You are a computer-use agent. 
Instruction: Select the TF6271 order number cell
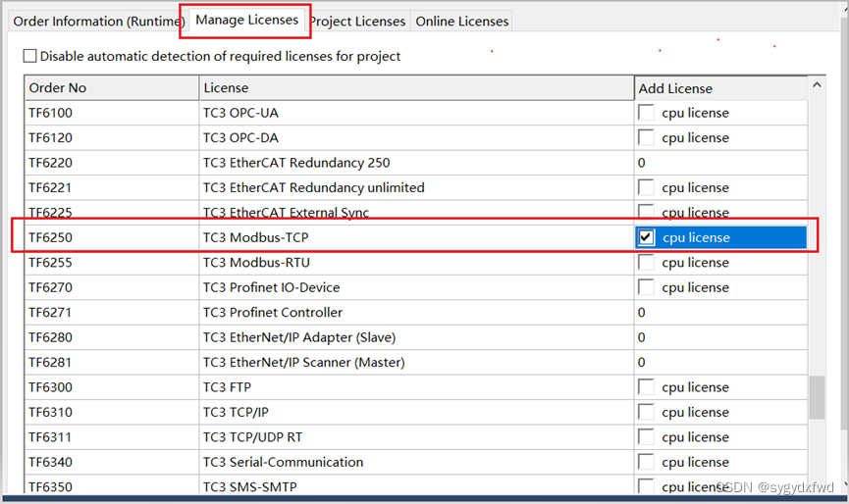(x=112, y=312)
